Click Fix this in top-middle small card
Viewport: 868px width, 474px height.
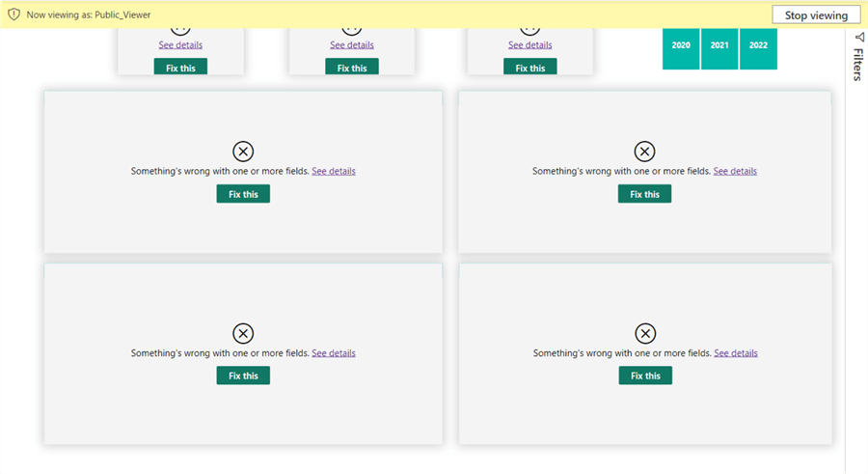[352, 67]
